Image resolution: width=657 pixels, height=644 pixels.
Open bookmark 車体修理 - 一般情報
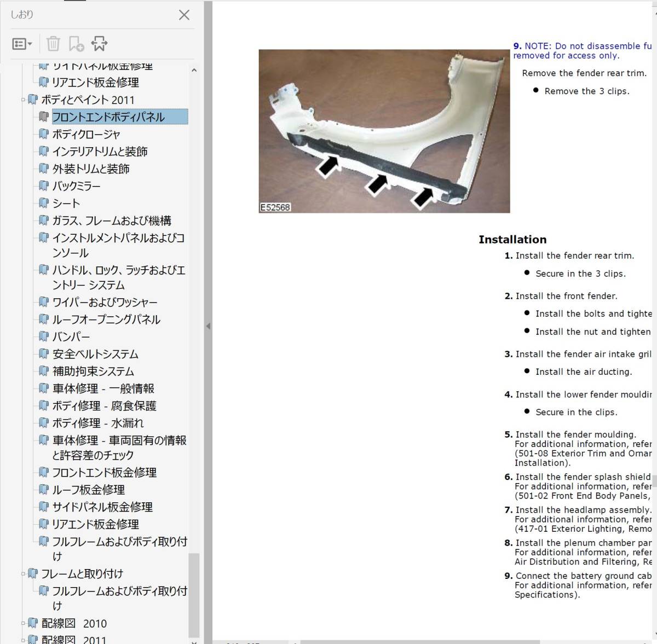pyautogui.click(x=103, y=388)
